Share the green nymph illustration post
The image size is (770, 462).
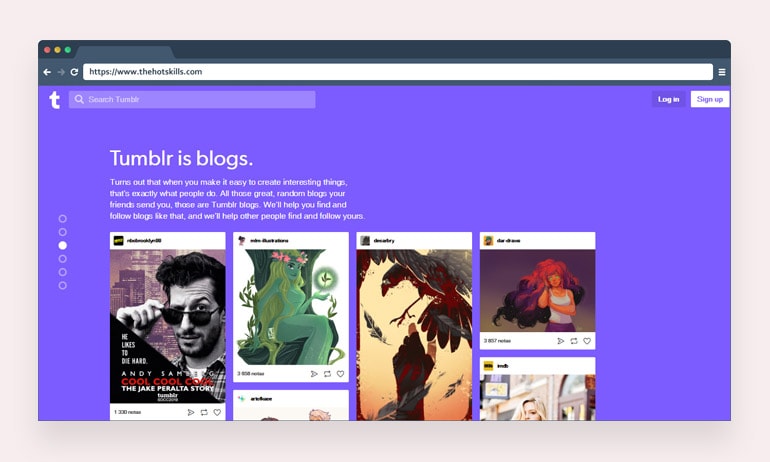[314, 374]
